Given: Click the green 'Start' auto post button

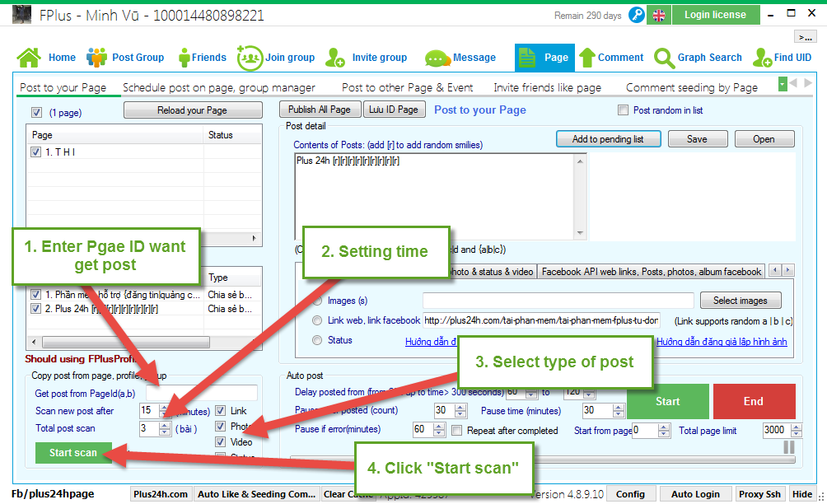Looking at the screenshot, I should [x=668, y=401].
